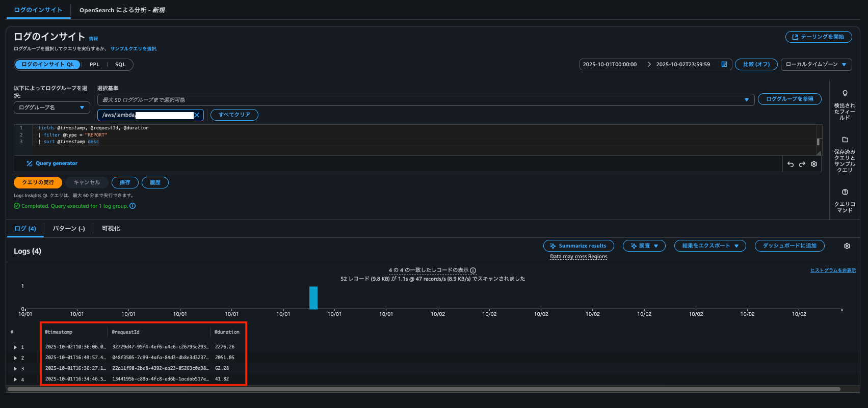Screen dimensions: 868x408
Task: Click the redo icon in query editor
Action: coord(802,164)
